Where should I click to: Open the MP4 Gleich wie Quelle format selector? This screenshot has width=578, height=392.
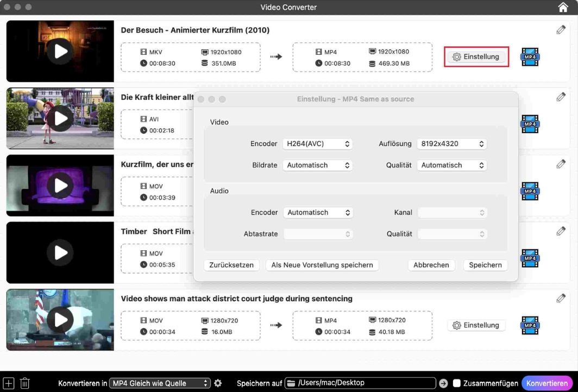160,383
